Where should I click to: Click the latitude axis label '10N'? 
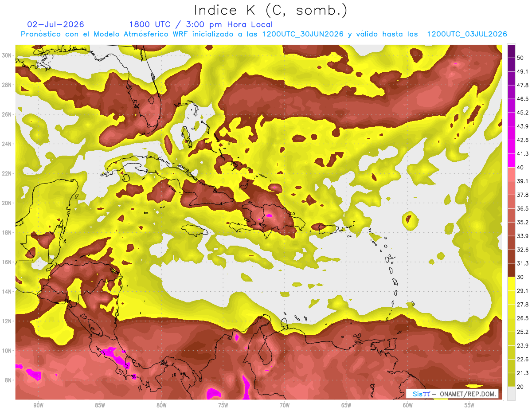point(7,351)
